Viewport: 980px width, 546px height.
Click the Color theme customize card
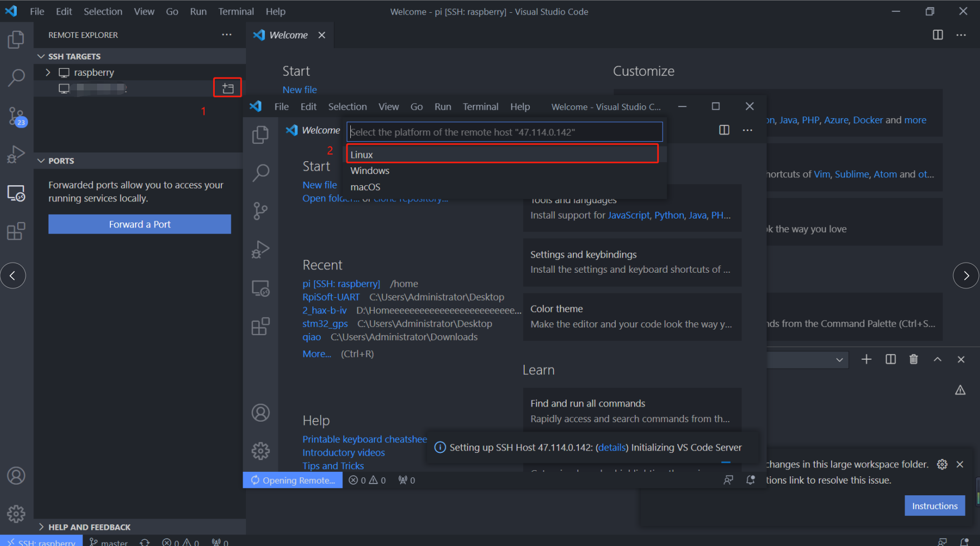(x=632, y=316)
